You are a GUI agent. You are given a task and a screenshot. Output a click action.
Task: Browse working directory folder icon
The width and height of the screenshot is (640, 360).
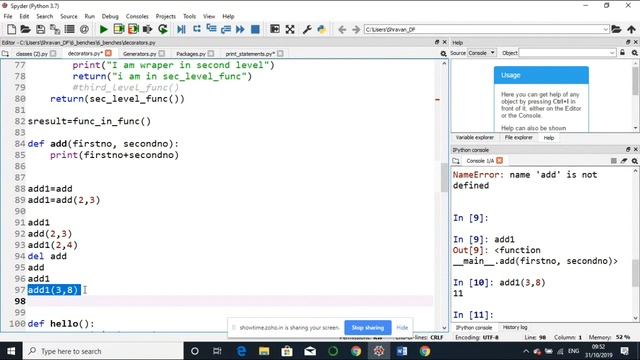click(616, 29)
